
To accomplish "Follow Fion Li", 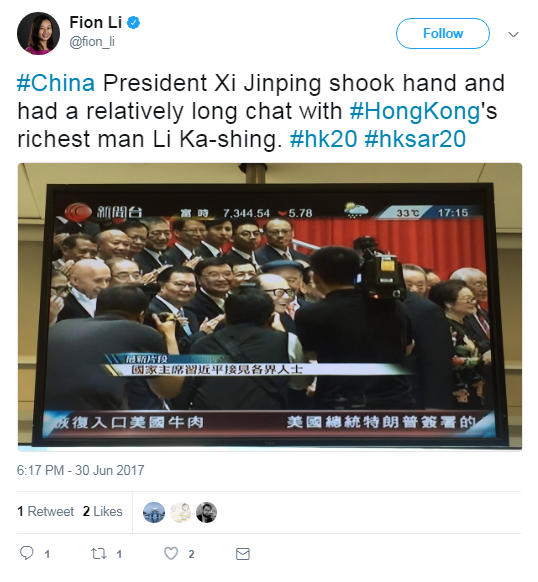I will point(443,33).
